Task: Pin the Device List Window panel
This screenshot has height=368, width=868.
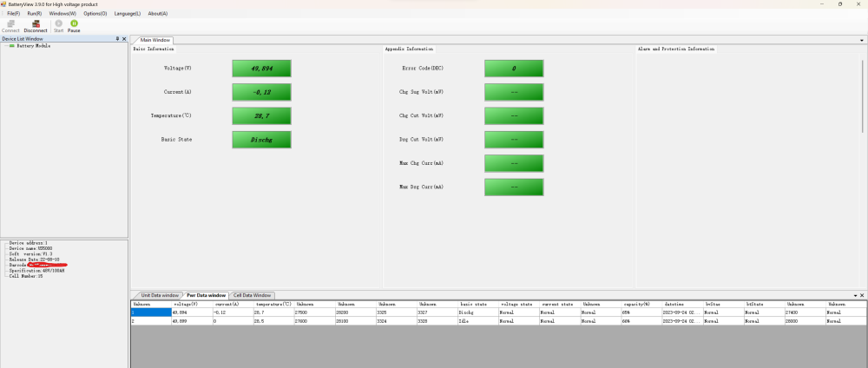Action: tap(117, 39)
